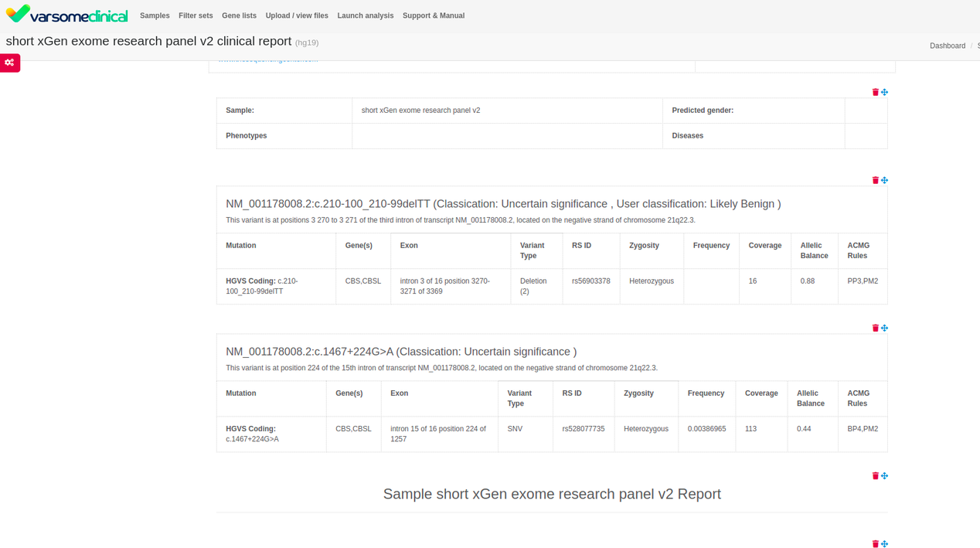The width and height of the screenshot is (980, 548).
Task: Click the c.210-100_210-99delTT variant heading
Action: [x=503, y=204]
